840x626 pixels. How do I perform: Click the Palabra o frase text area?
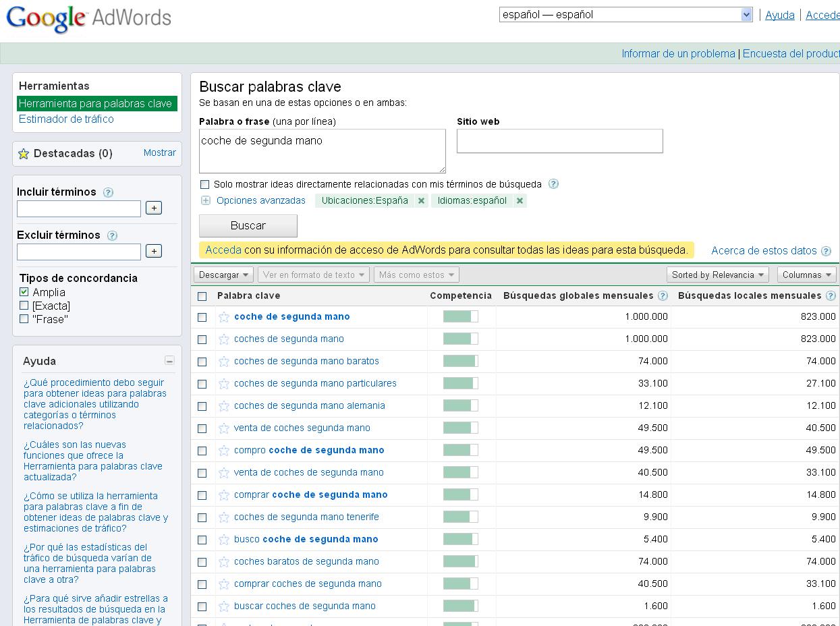[x=323, y=151]
